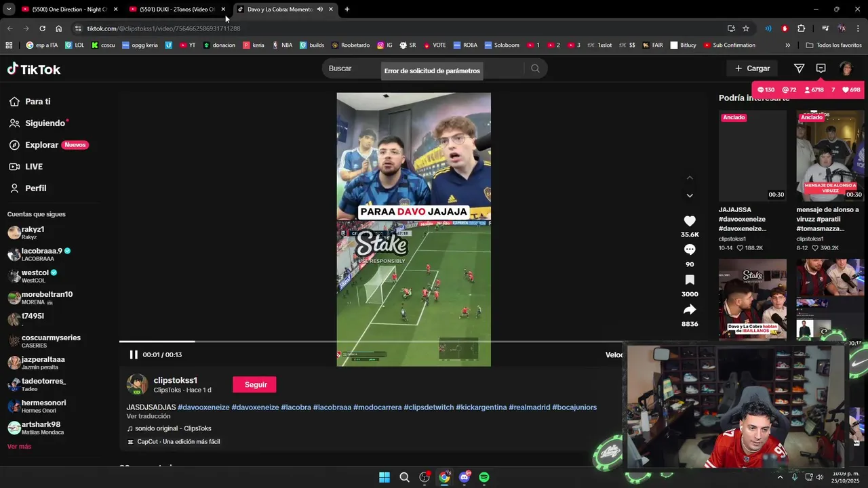This screenshot has width=868, height=488.
Task: Mute the TikTok tab audio
Action: pyautogui.click(x=319, y=9)
